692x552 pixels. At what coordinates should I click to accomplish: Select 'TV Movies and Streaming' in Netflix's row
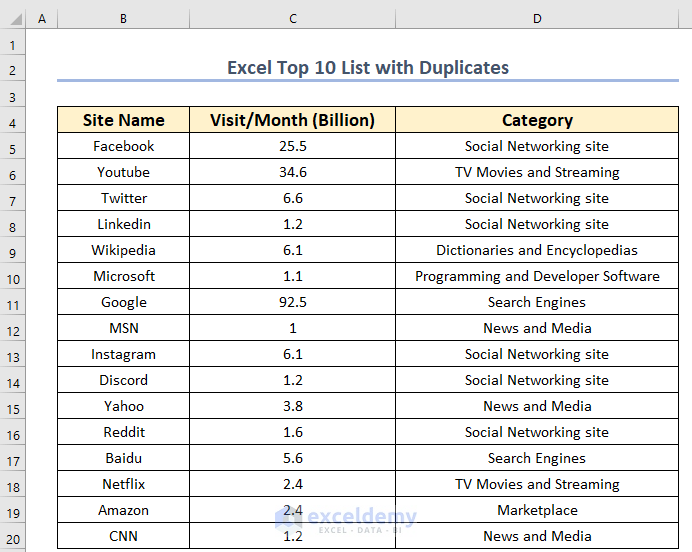pos(537,484)
